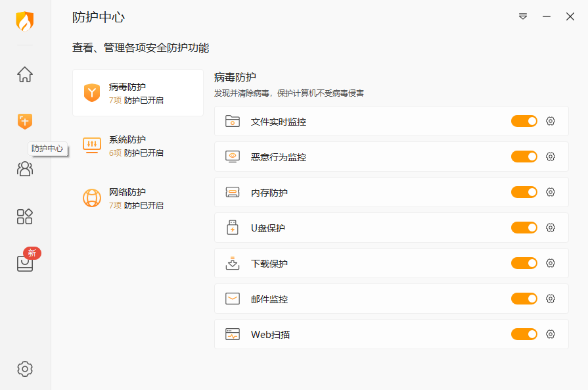Open the logs icon with 新 badge
Screen dimensions: 588x390
[x=24, y=263]
